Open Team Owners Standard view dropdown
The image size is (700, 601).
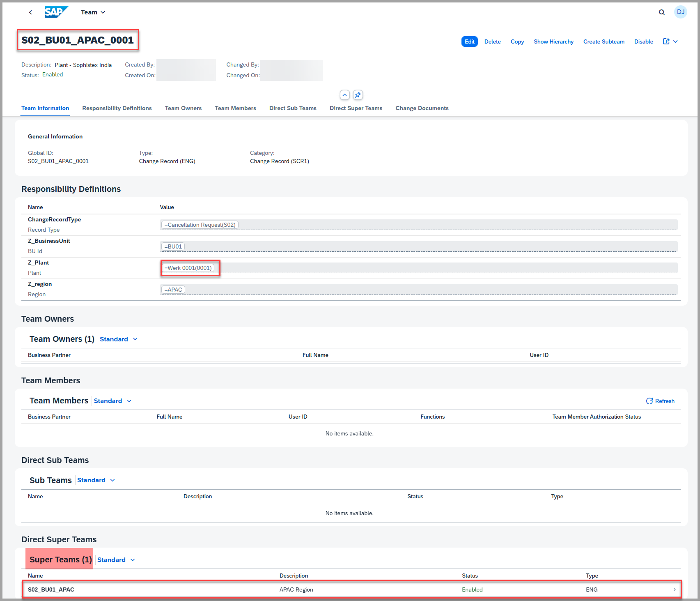coord(119,339)
